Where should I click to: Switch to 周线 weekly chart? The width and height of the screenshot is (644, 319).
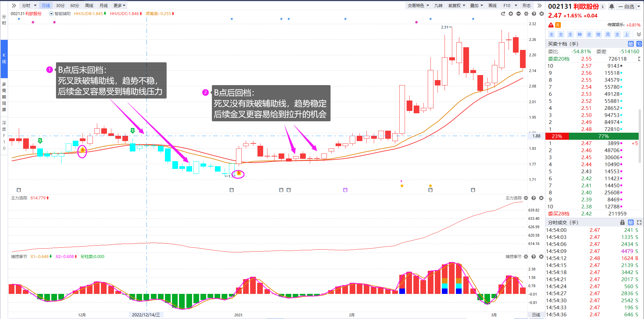coord(89,6)
